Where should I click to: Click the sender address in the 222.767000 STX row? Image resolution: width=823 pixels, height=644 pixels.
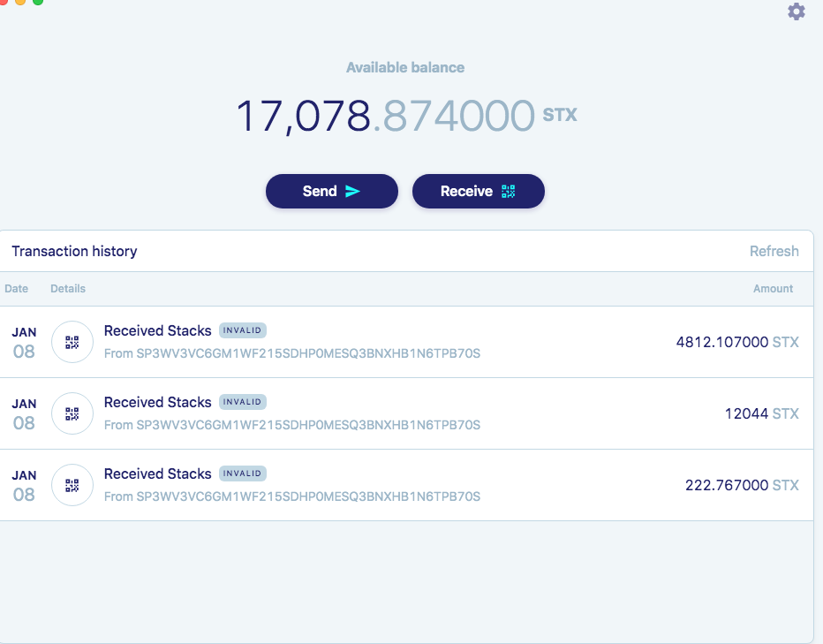tap(308, 496)
